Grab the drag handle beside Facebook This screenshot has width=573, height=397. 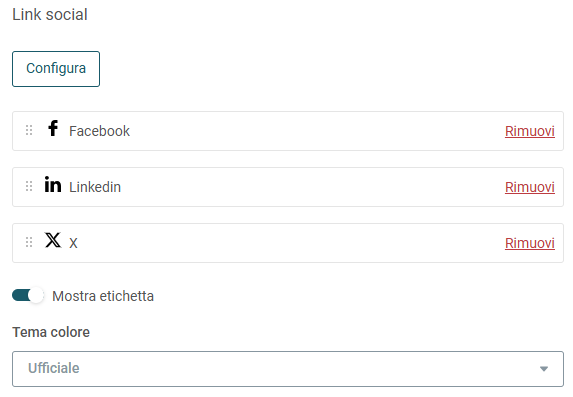pos(29,130)
